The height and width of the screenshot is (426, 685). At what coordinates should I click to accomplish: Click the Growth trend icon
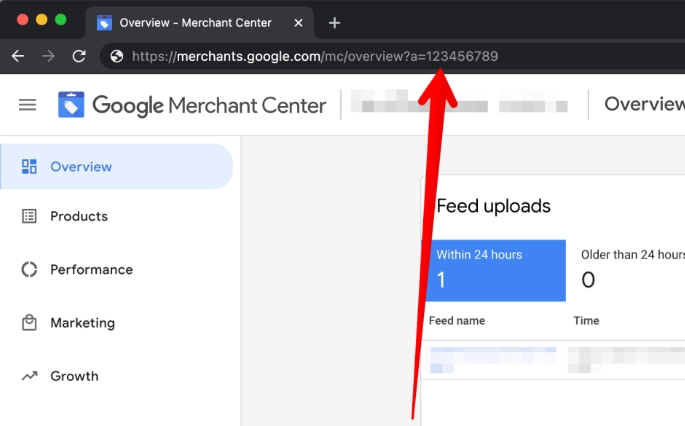click(x=29, y=376)
